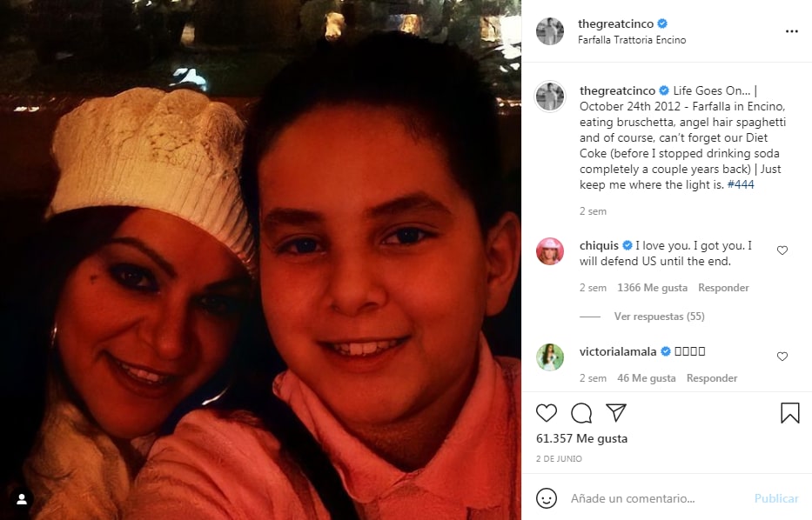Open comments with the speech bubble icon

pos(581,413)
